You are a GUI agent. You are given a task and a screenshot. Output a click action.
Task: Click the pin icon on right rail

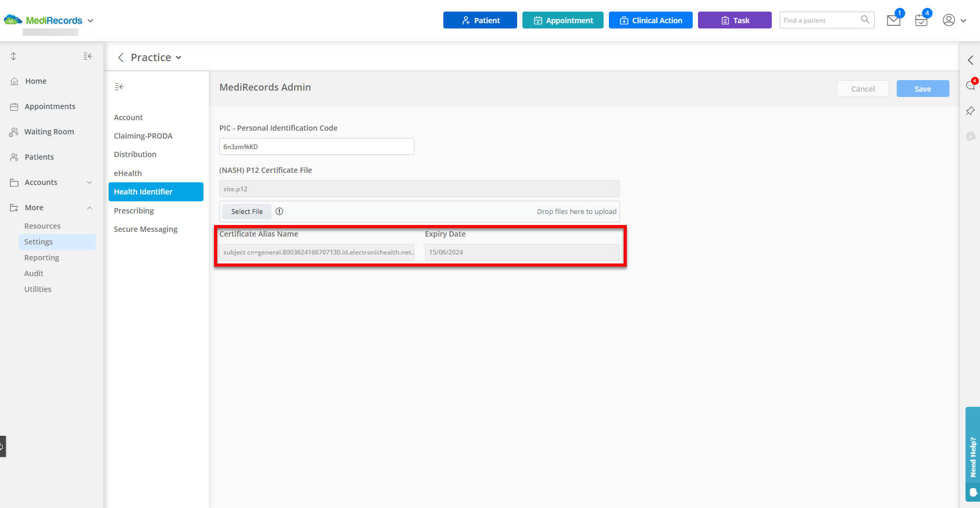tap(971, 111)
